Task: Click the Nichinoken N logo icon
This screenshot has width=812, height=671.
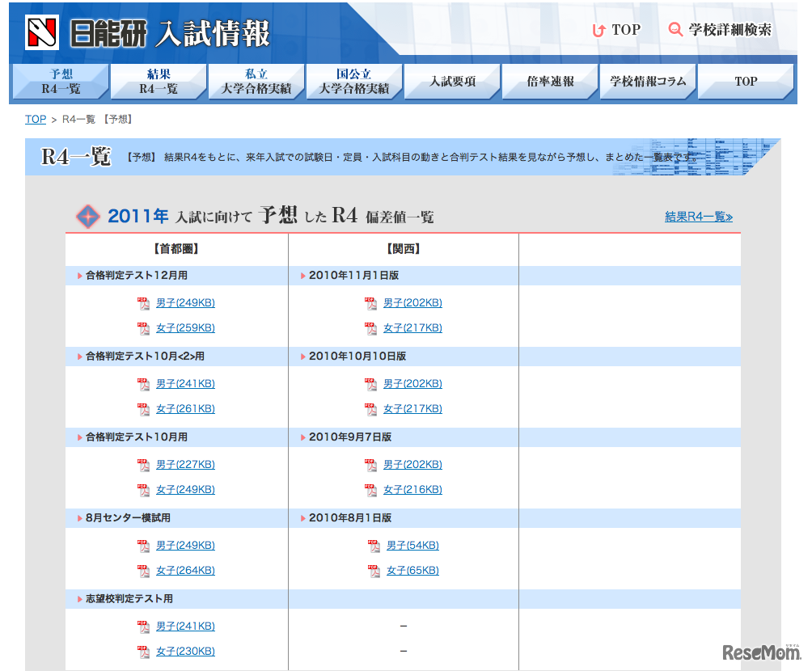Action: coord(42,32)
